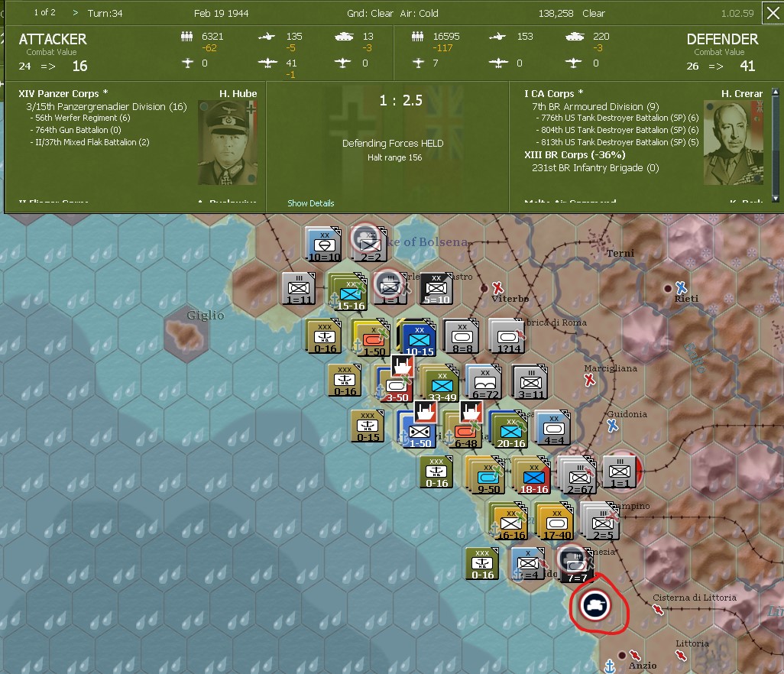
Task: Select the 2=5 regiment stack
Action: tap(601, 521)
